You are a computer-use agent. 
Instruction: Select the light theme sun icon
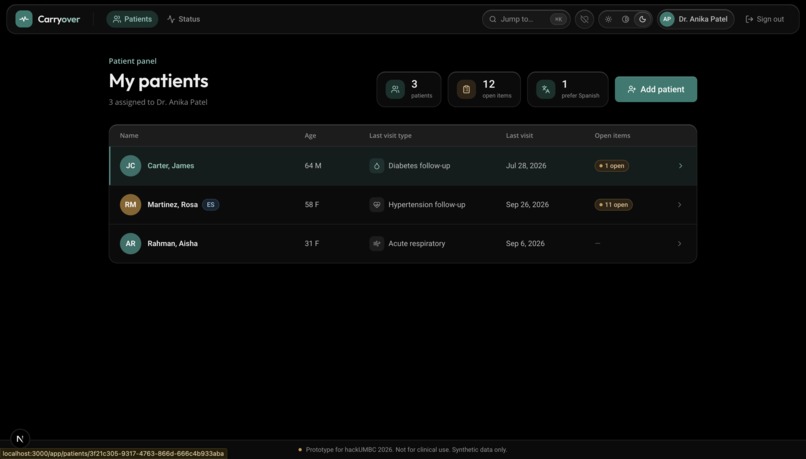point(608,19)
